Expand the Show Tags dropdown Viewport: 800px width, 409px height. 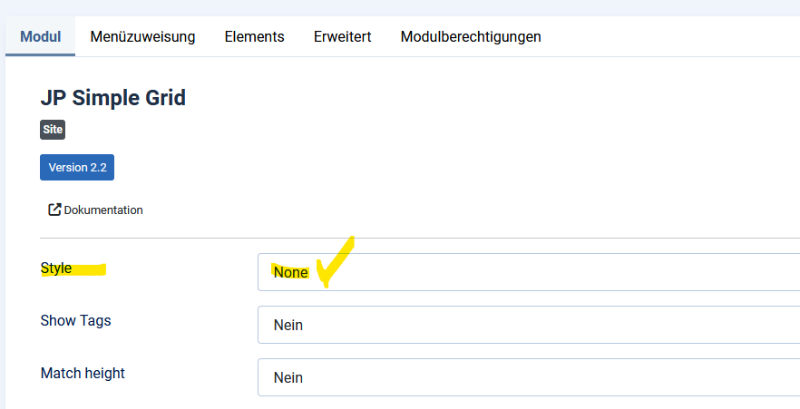529,325
